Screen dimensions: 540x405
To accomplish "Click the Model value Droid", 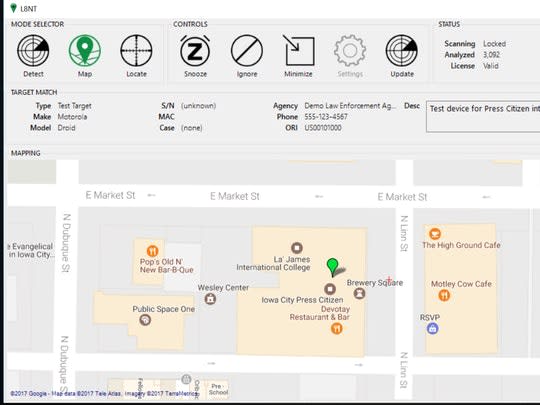I will (x=66, y=128).
